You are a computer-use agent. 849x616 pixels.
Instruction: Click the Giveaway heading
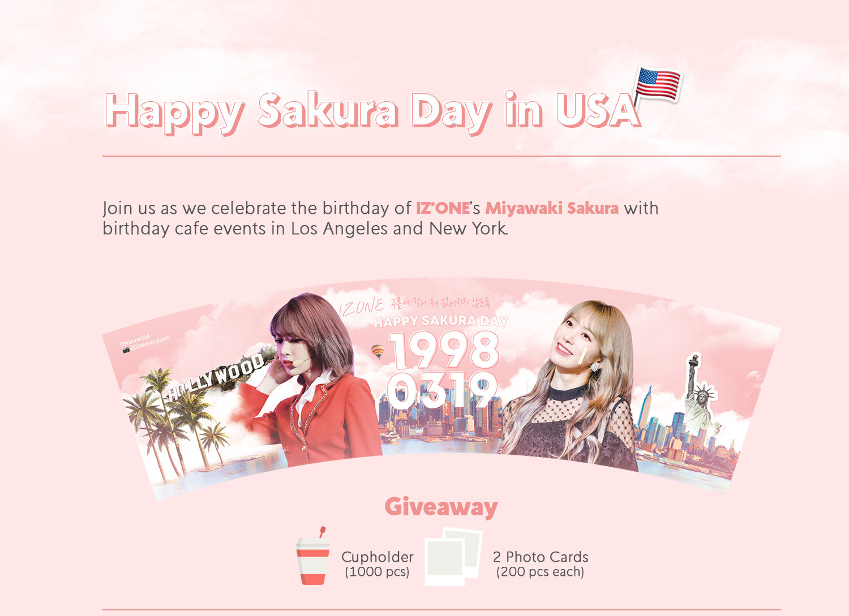coord(441,507)
